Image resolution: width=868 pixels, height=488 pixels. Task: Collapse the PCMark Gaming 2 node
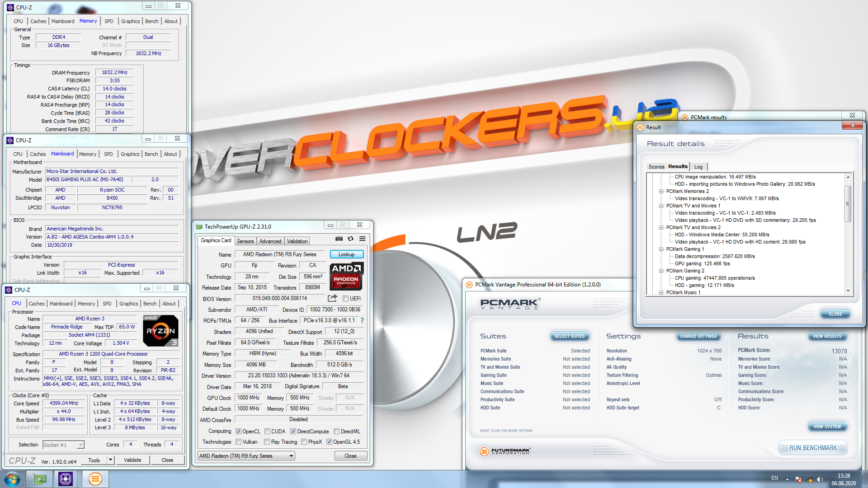click(661, 271)
